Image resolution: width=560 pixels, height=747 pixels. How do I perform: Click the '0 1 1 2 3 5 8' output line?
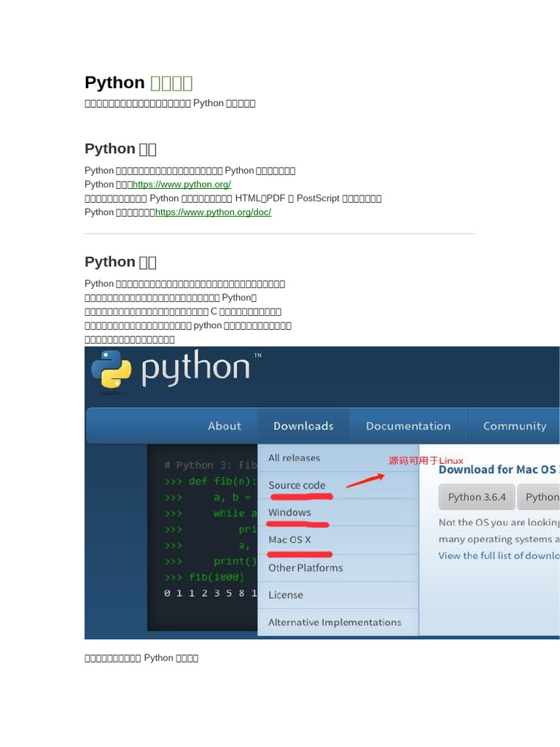click(x=211, y=593)
